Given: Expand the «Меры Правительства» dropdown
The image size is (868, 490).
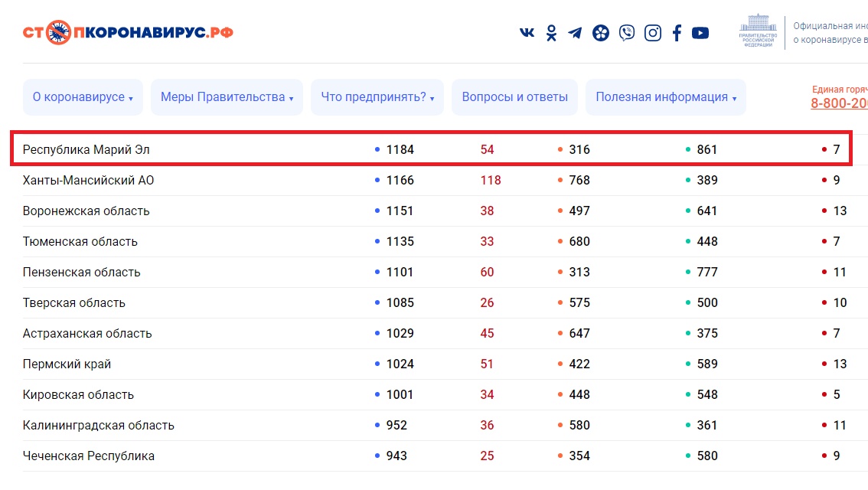Looking at the screenshot, I should click(x=227, y=97).
